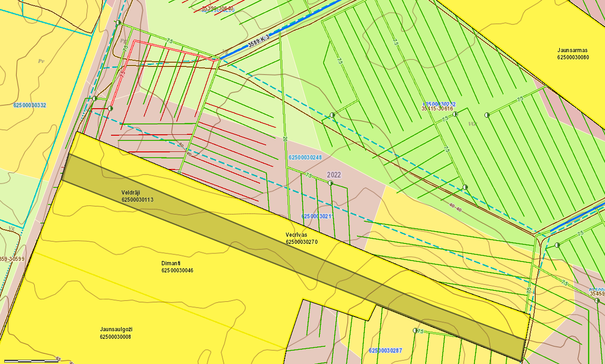
Task: Click the scale bar on the map
Action: coord(31,361)
